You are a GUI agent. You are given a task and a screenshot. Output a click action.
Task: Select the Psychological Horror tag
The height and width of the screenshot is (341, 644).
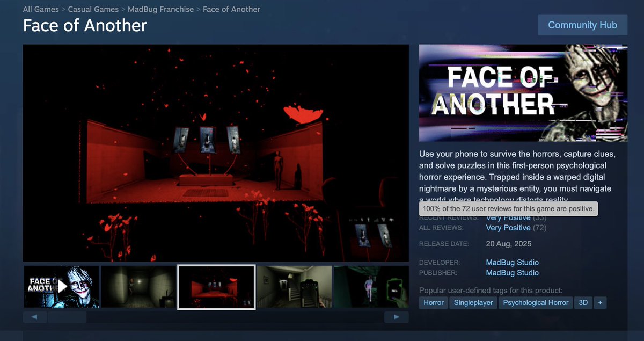pyautogui.click(x=536, y=302)
